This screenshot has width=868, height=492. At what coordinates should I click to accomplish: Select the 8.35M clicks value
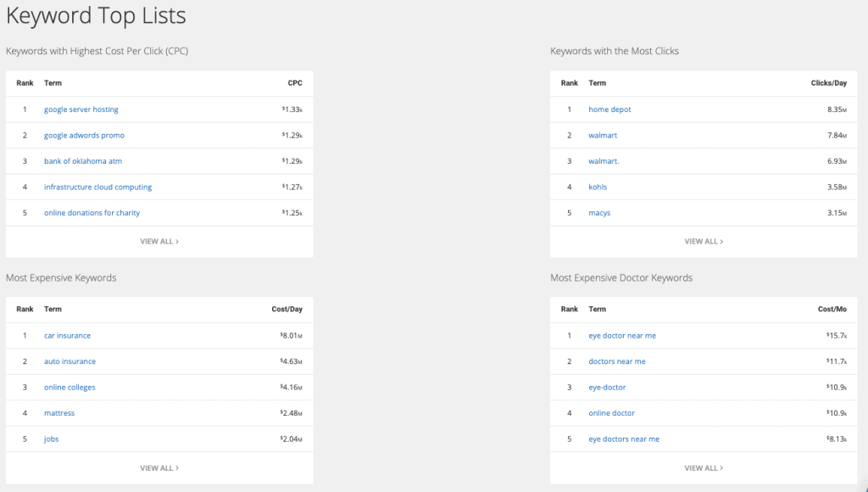837,109
